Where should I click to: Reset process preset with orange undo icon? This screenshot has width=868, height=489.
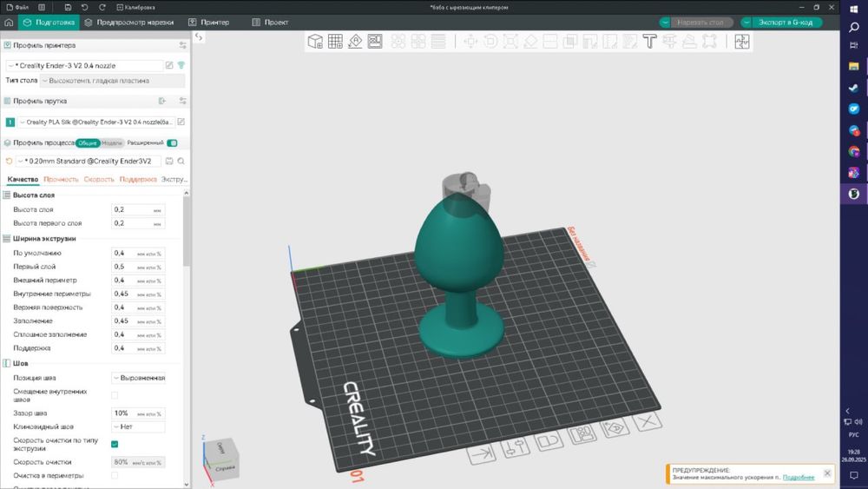coord(9,162)
